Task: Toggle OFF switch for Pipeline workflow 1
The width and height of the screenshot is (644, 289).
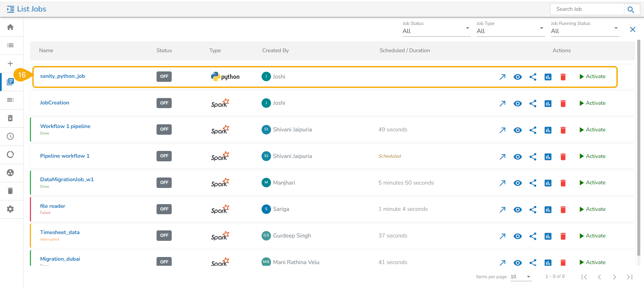Action: pyautogui.click(x=164, y=156)
